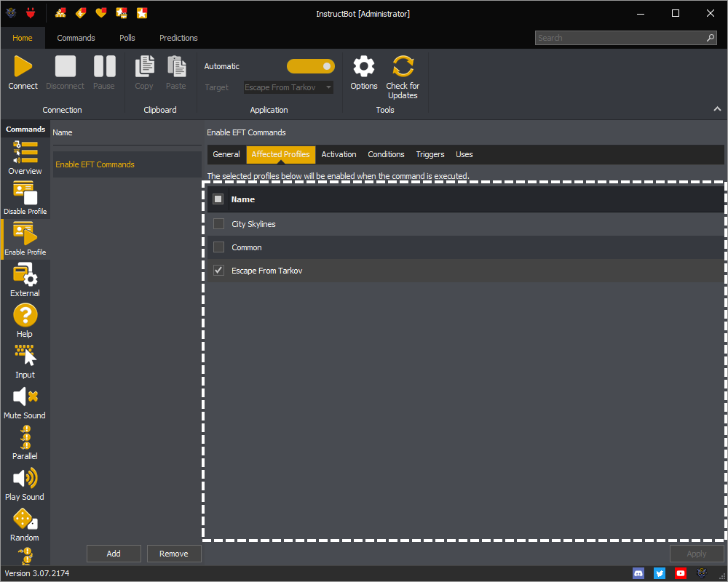Screen dimensions: 728x582
Task: Select the Common row text
Action: (x=247, y=247)
